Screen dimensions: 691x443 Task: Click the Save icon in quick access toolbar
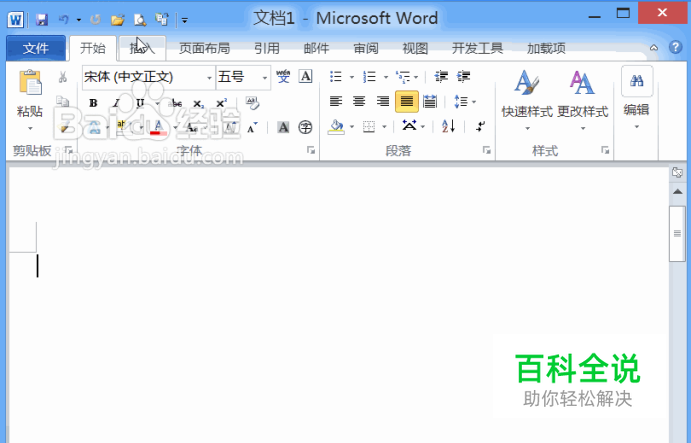tap(42, 19)
